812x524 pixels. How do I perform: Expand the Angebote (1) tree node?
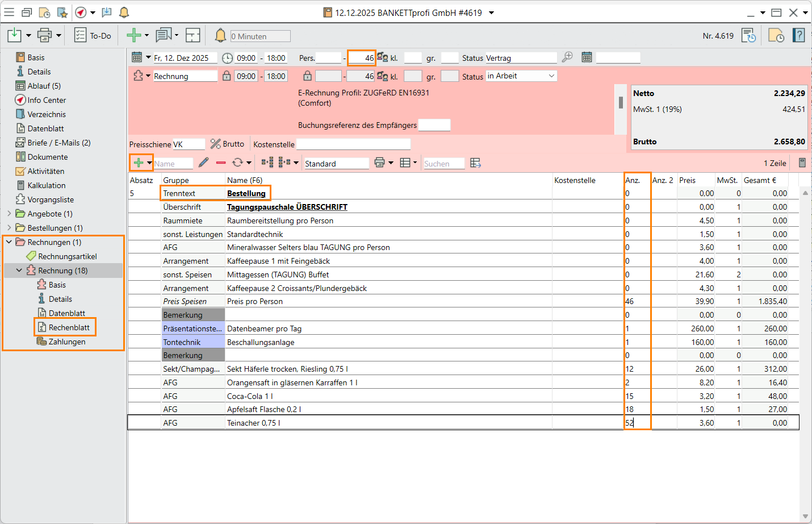pos(9,214)
